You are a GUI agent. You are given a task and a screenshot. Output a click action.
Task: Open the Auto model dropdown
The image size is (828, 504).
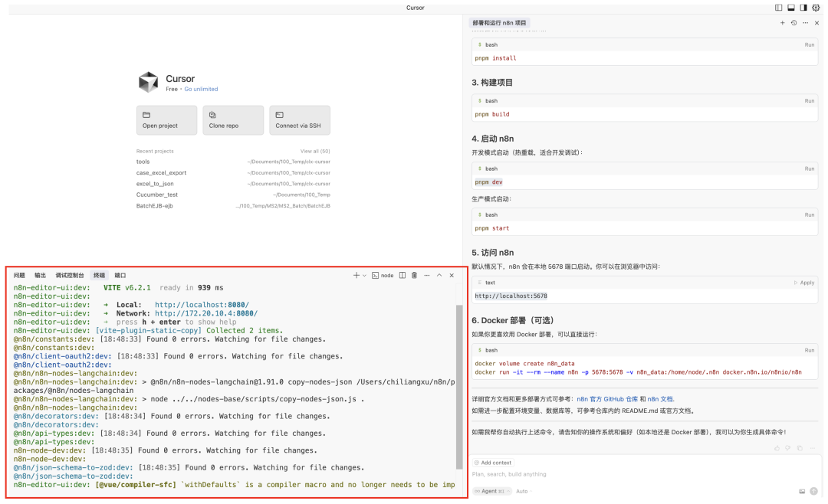pos(524,491)
